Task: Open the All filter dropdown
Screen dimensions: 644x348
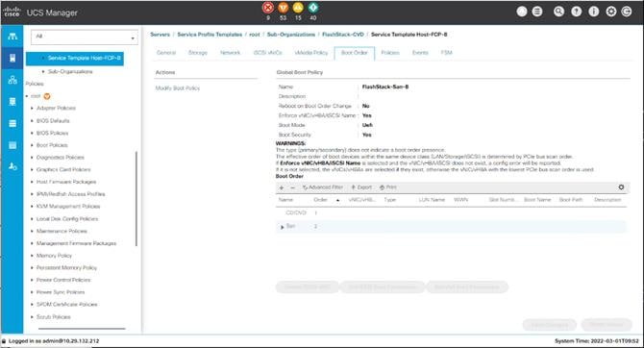Action: 85,37
